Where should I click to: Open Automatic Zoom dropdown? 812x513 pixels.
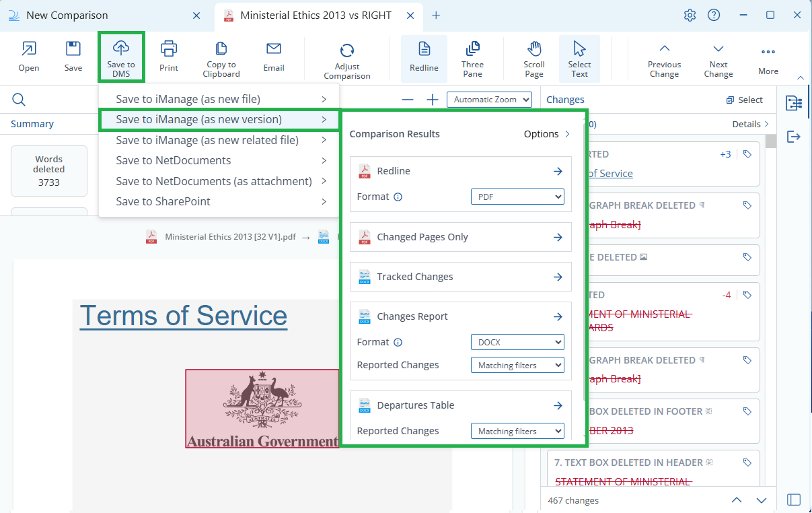pyautogui.click(x=489, y=100)
